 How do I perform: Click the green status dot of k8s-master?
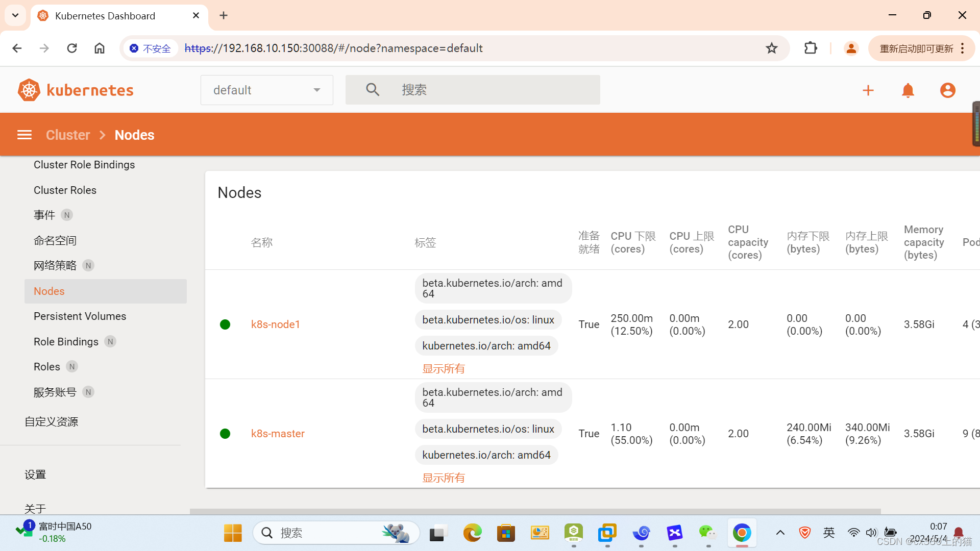coord(225,434)
